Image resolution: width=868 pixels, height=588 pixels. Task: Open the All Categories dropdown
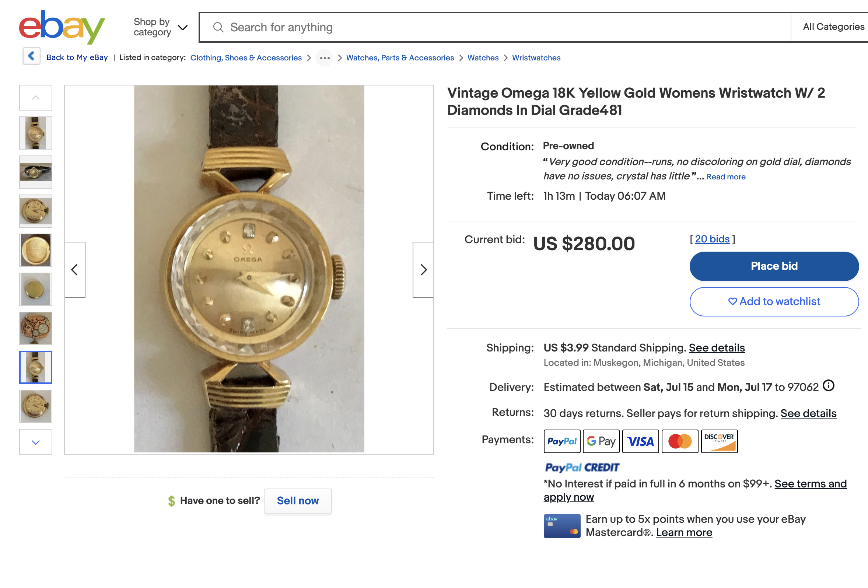(x=833, y=27)
